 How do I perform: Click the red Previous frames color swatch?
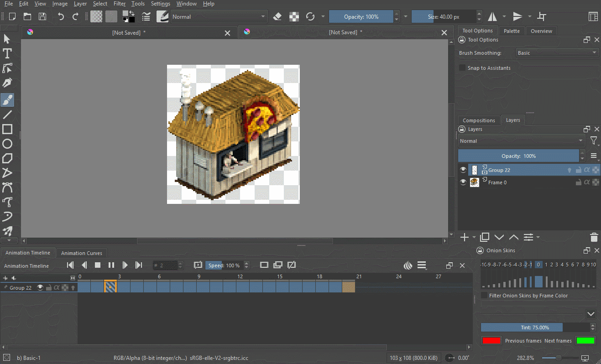click(x=491, y=341)
